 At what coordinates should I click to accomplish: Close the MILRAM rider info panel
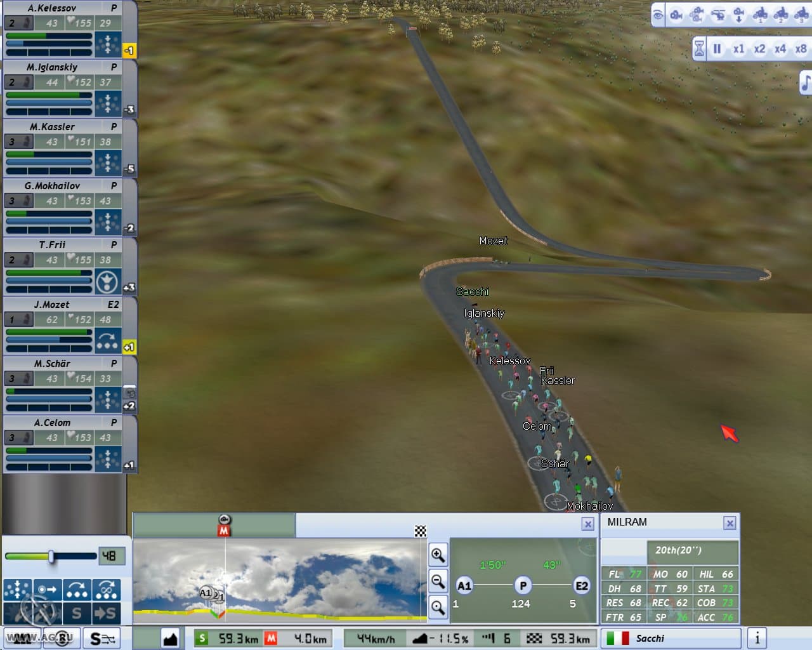pos(730,523)
